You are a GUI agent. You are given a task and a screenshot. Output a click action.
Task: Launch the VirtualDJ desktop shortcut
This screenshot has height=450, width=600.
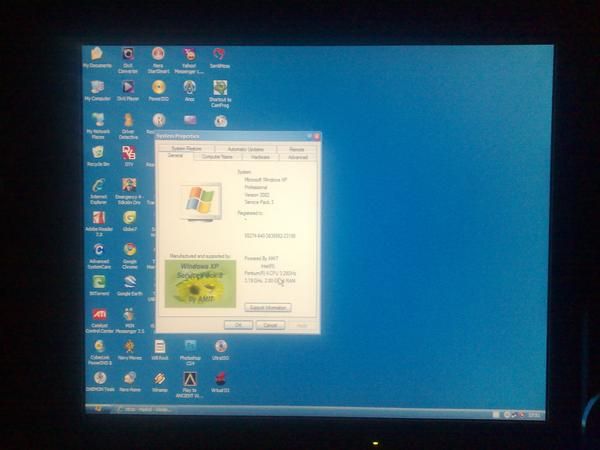coord(220,382)
